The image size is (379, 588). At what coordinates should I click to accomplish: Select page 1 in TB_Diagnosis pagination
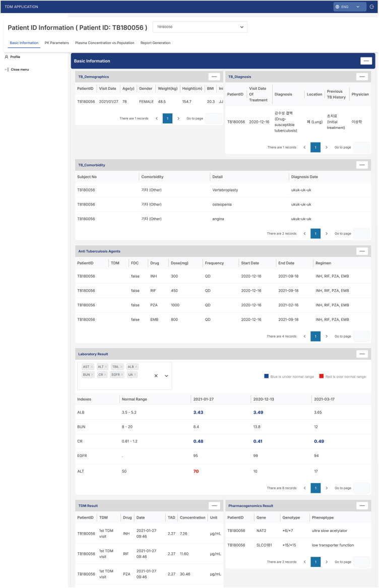pyautogui.click(x=315, y=147)
